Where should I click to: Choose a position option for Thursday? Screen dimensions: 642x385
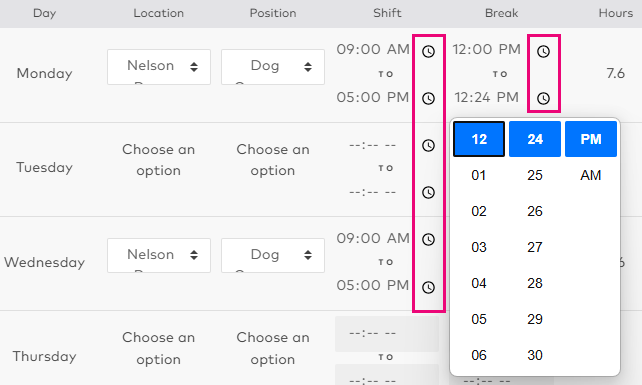273,348
